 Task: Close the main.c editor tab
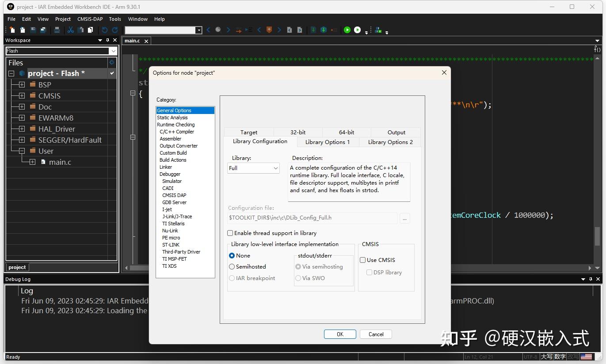pyautogui.click(x=146, y=41)
